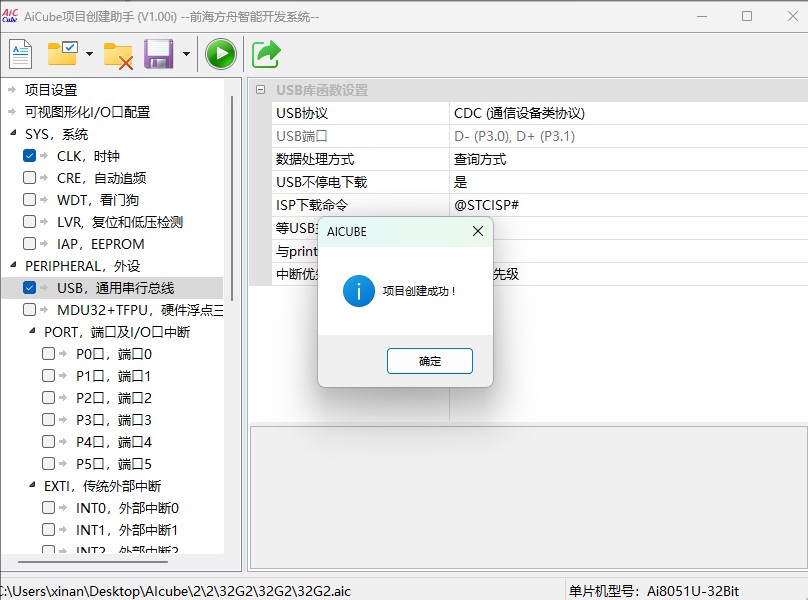Close the AICUBE dialog with X
The height and width of the screenshot is (600, 808).
478,231
